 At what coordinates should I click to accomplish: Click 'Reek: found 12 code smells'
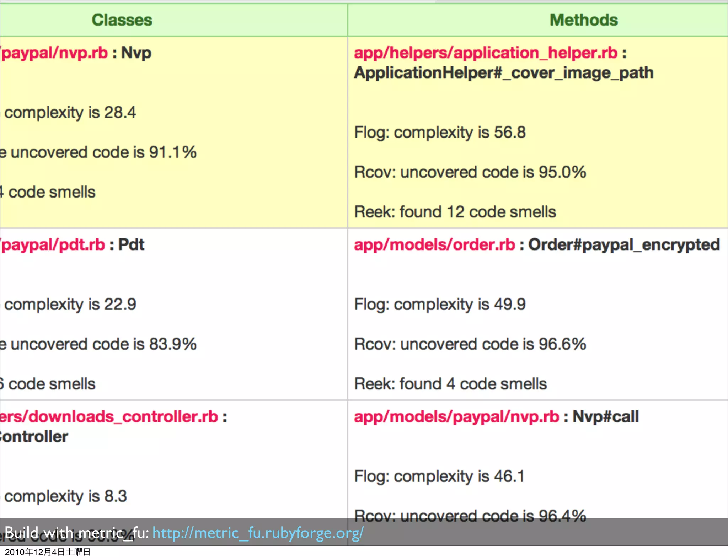coord(455,212)
